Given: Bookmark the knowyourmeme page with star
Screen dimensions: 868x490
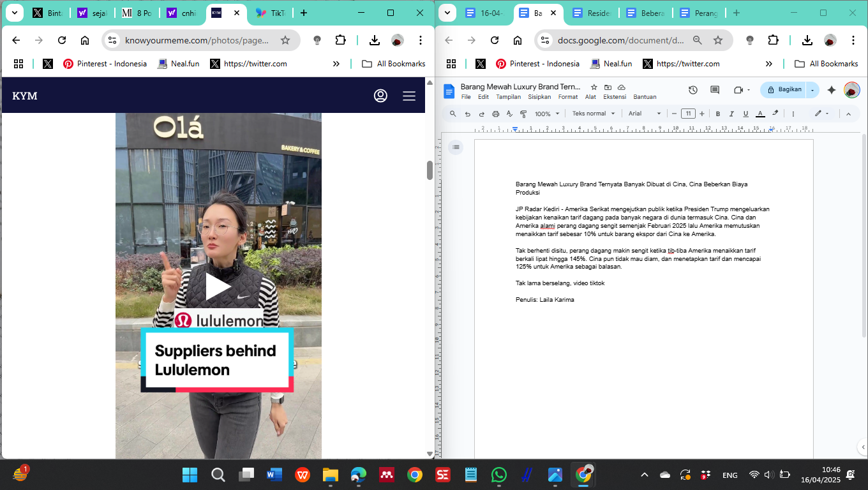Looking at the screenshot, I should pyautogui.click(x=285, y=40).
